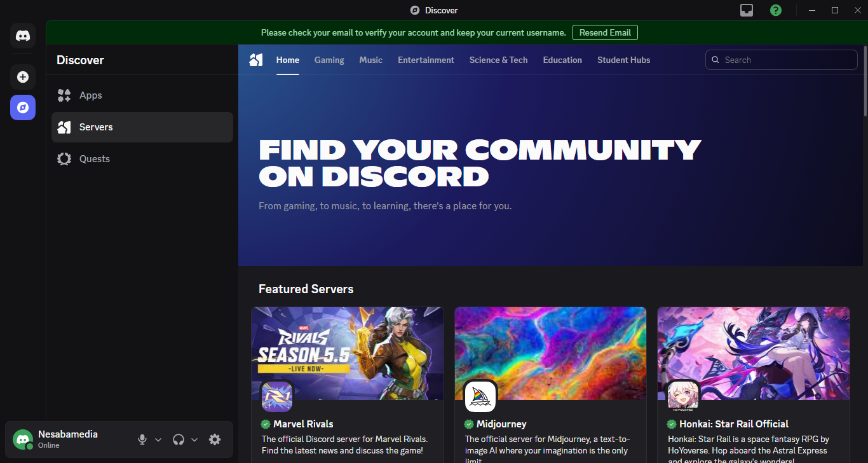Click the Resend Email button
868x463 pixels.
point(604,32)
